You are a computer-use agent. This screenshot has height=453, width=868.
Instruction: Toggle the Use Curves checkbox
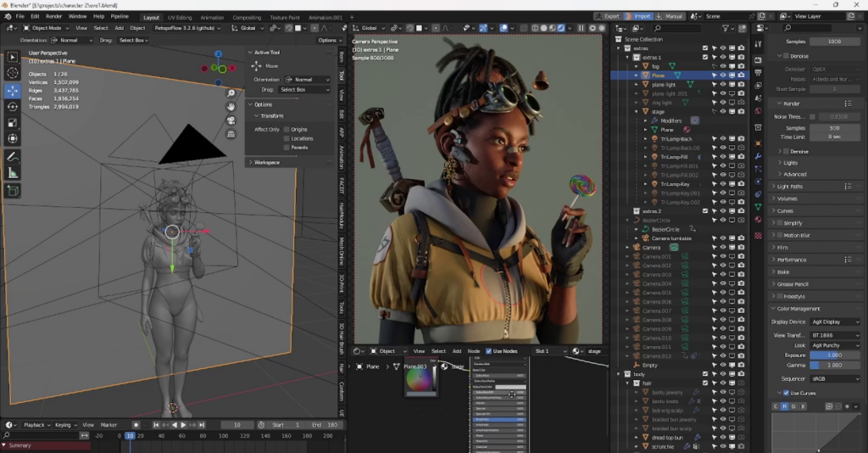[x=786, y=393]
